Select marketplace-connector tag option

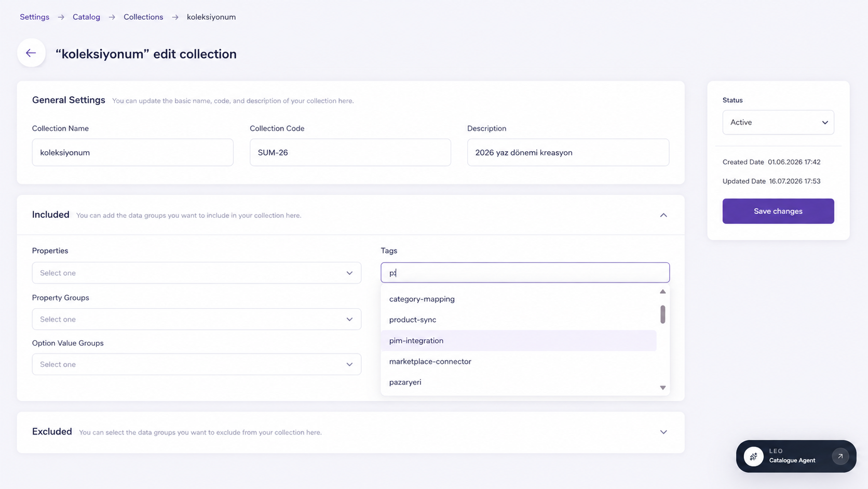pos(519,361)
